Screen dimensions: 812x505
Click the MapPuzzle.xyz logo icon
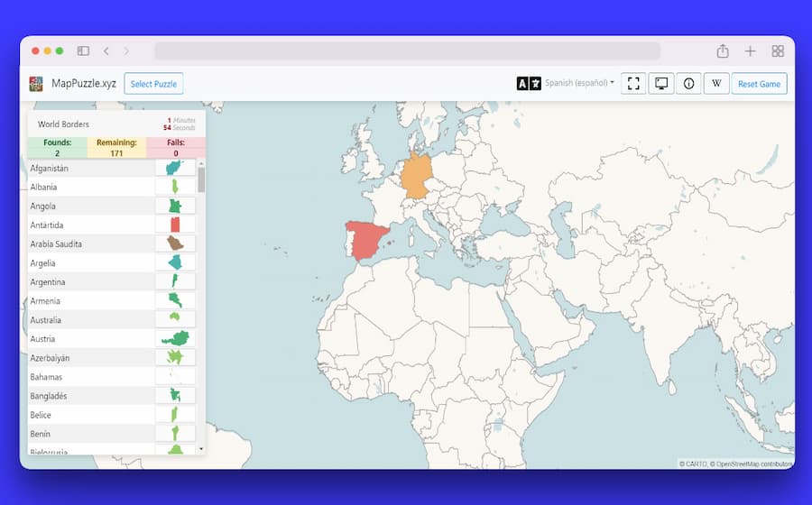point(36,84)
